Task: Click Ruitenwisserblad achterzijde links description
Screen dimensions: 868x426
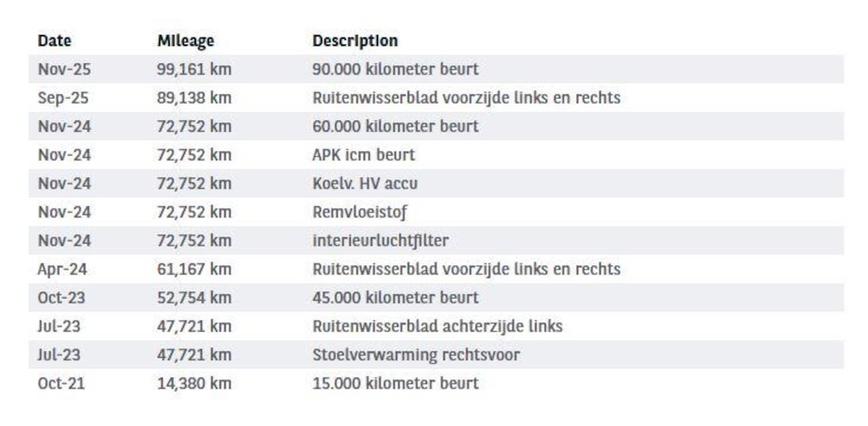Action: point(437,327)
